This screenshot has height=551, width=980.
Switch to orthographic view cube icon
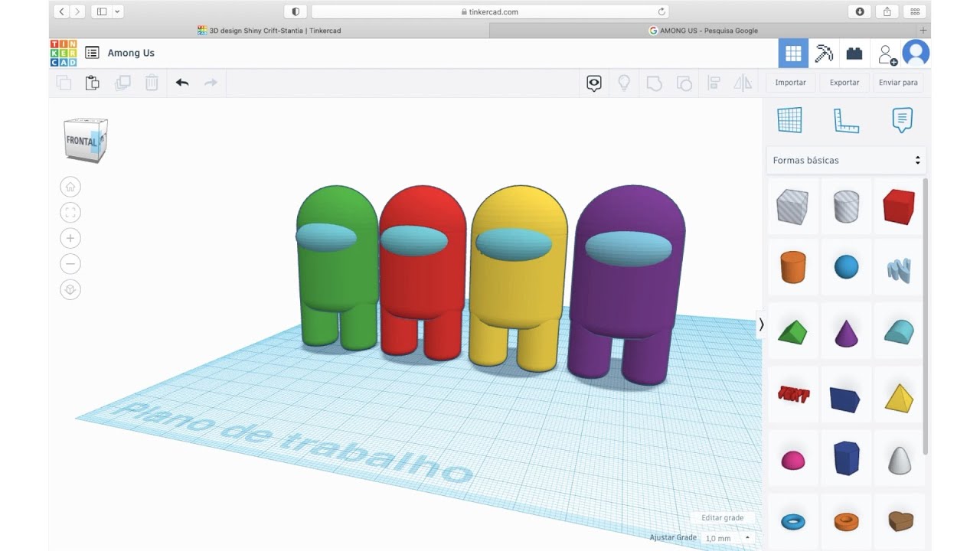(x=70, y=290)
